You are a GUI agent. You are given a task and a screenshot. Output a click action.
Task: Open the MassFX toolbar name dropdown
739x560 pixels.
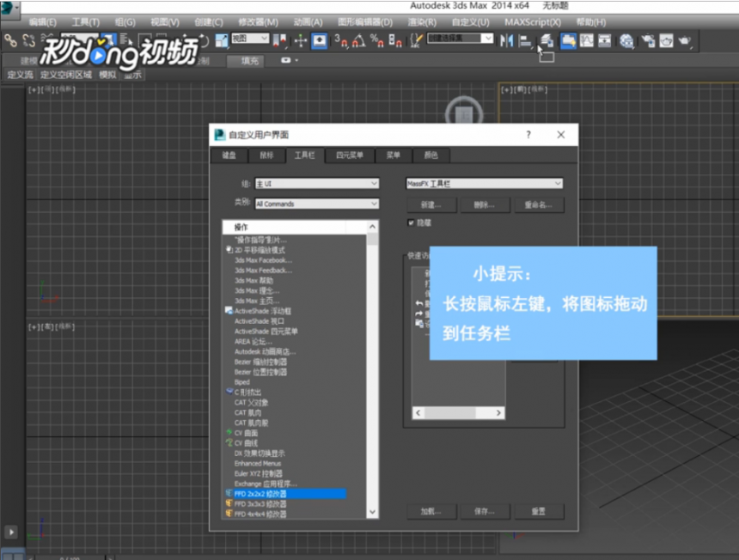point(484,184)
